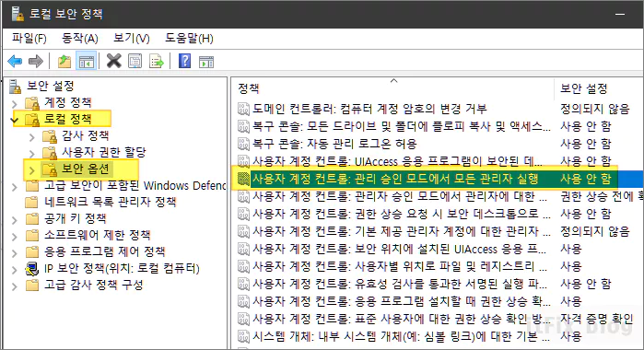Select policy 복구 콘솔: 자동 관리 로그온 허용
This screenshot has width=644, height=350.
(334, 144)
